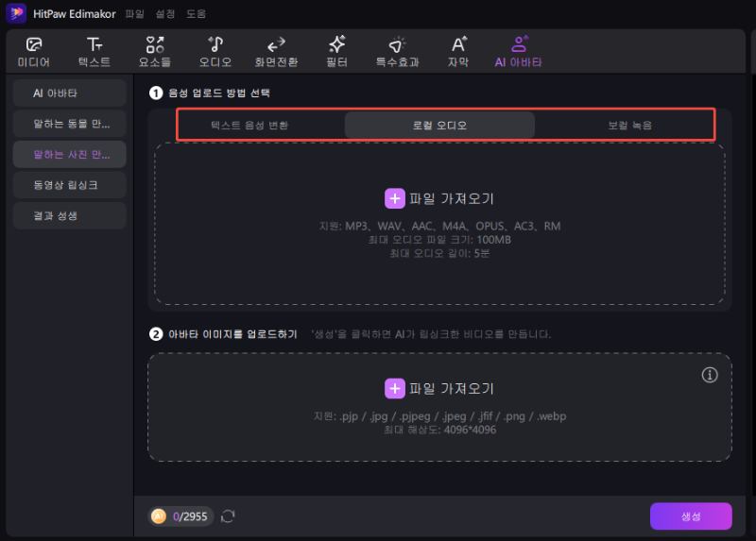Click supported formats text MP3, WAV, AAC
This screenshot has width=756, height=541.
tap(439, 226)
